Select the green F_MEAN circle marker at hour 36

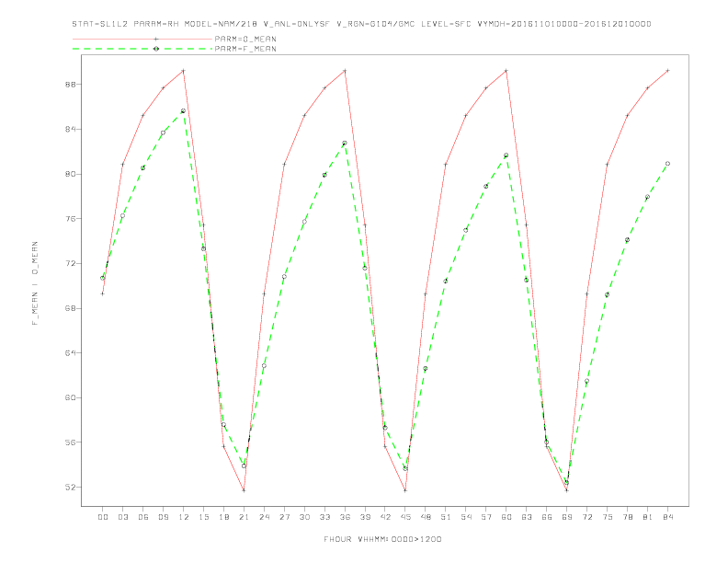(x=345, y=144)
